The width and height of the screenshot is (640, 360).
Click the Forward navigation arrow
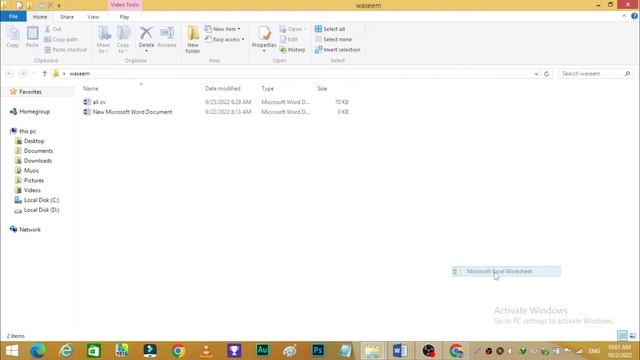point(23,74)
